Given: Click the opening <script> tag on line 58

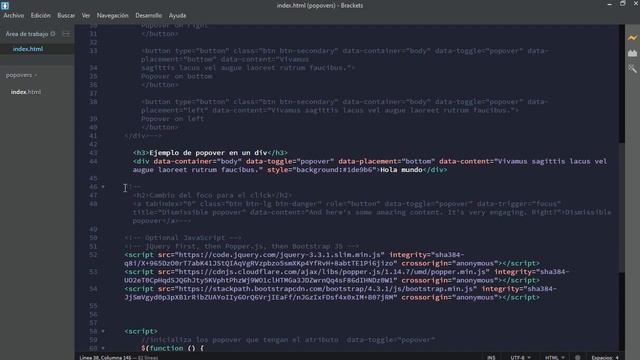Looking at the screenshot, I should click(141, 331).
